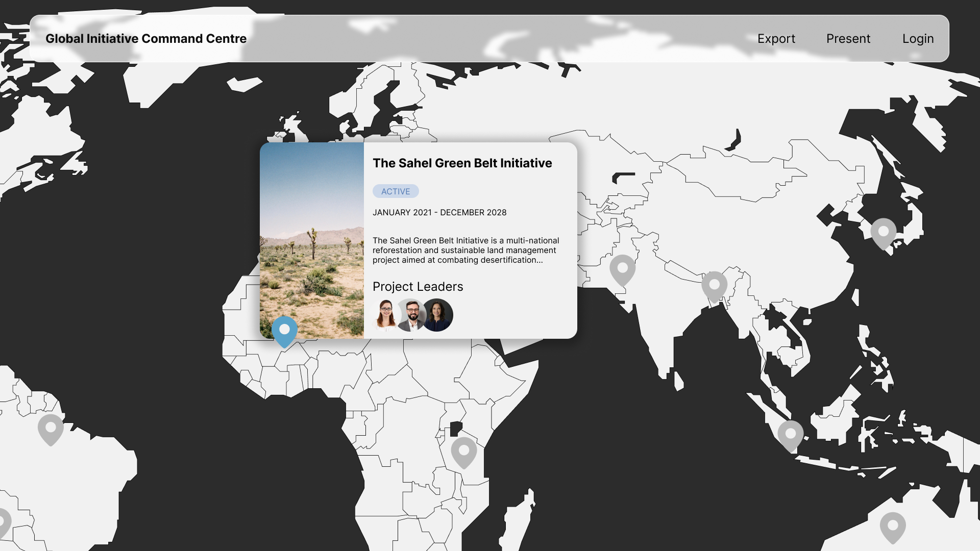
Task: Click the map pin in Pakistan
Action: (x=622, y=268)
